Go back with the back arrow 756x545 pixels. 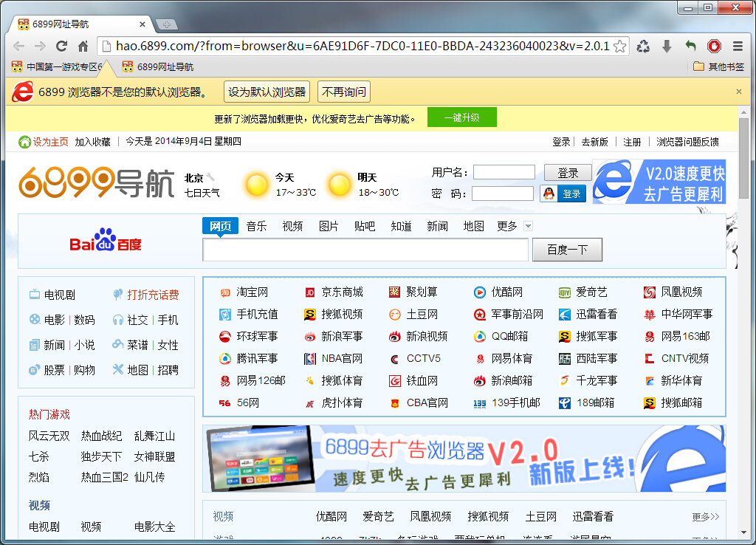point(18,47)
